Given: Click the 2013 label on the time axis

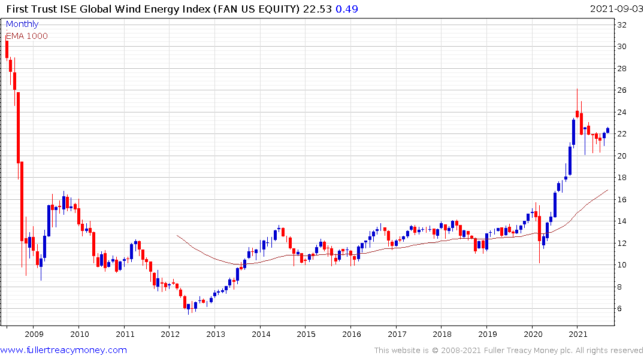Looking at the screenshot, I should [x=216, y=334].
